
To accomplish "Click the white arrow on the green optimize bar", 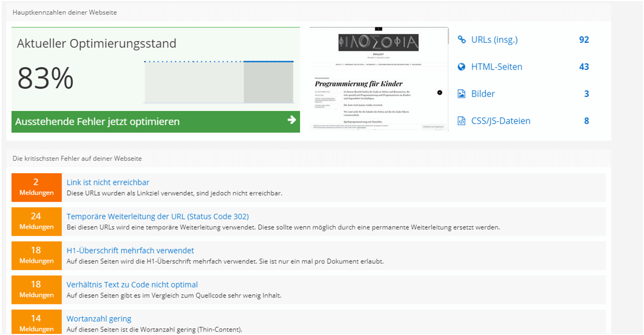I will tap(291, 120).
